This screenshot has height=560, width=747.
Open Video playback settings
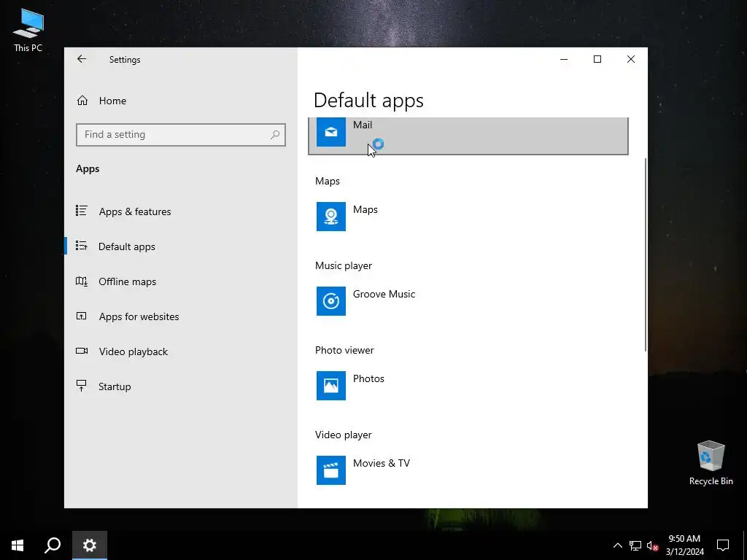tap(181, 351)
